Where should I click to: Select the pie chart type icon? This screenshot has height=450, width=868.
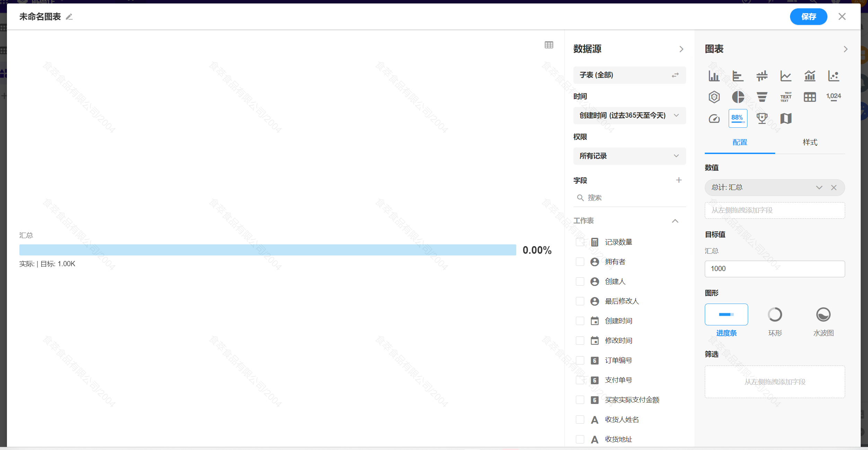[x=738, y=97]
